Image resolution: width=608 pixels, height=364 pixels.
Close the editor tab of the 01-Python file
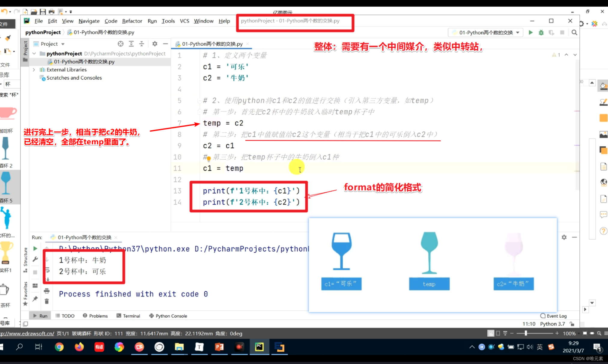(x=248, y=44)
